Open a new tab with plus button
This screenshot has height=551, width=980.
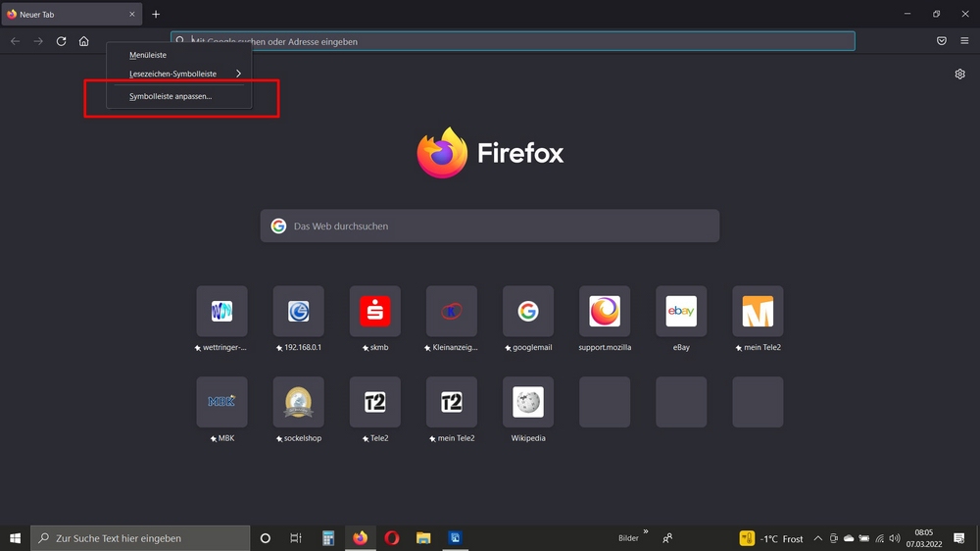click(156, 14)
